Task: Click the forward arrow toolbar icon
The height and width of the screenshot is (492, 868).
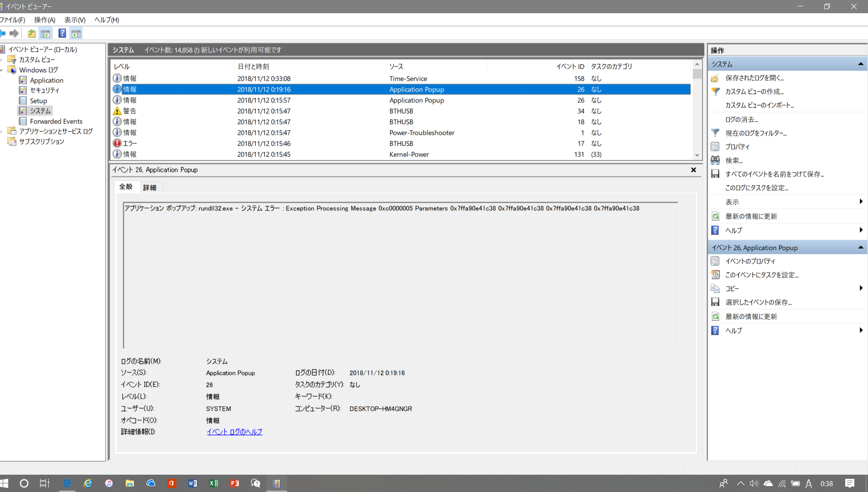Action: coord(14,33)
